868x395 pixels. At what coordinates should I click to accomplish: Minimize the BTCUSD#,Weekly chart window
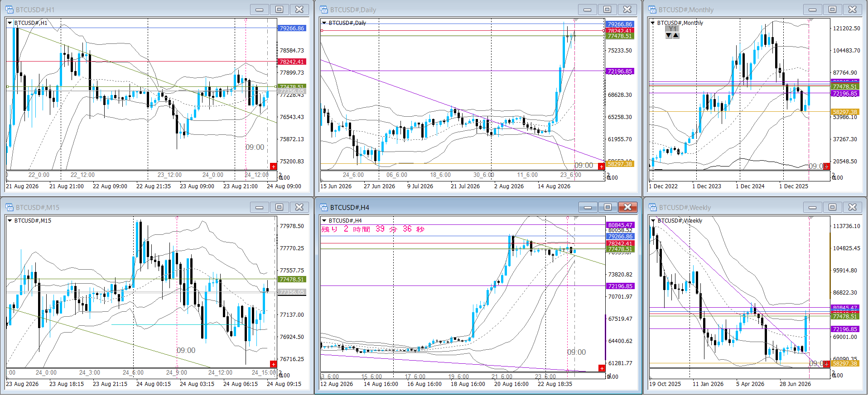[813, 207]
